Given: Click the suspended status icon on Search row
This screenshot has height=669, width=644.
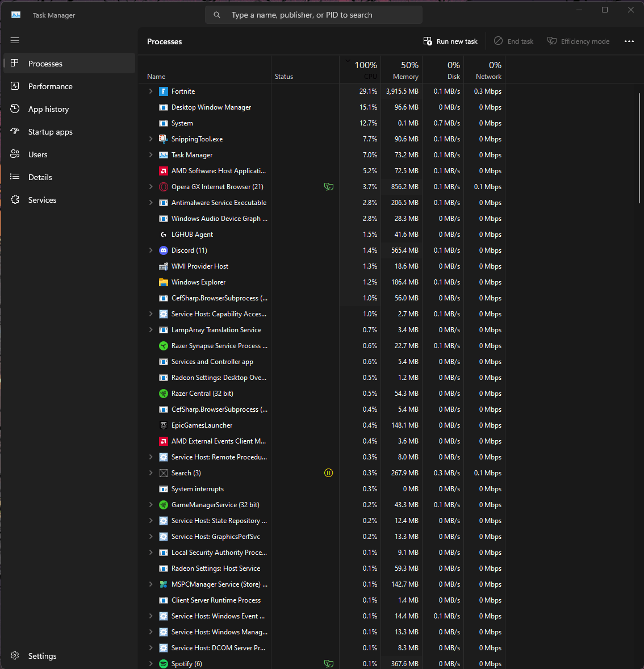Looking at the screenshot, I should click(329, 473).
